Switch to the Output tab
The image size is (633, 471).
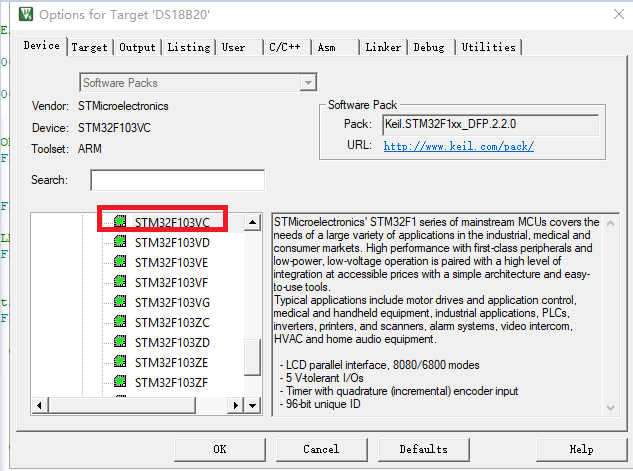click(x=137, y=47)
